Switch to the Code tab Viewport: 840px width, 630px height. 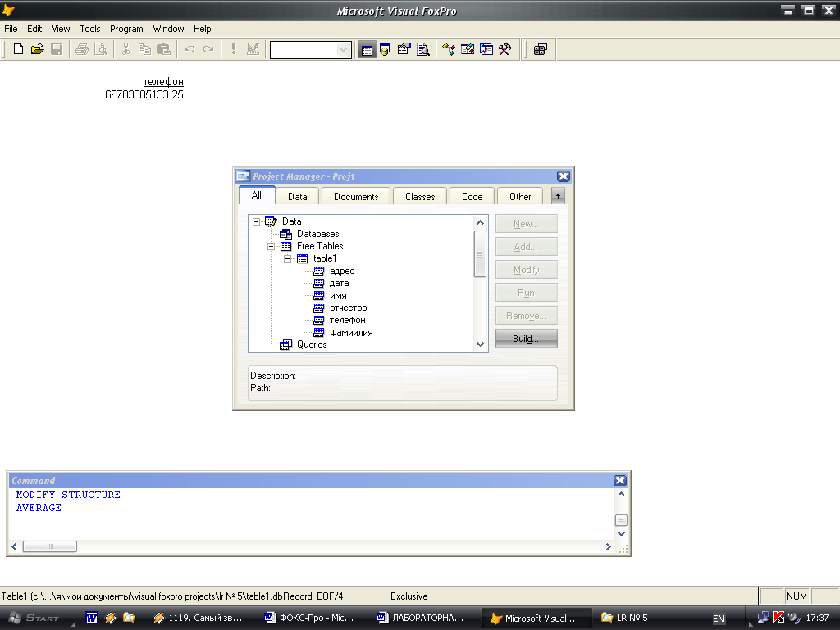(x=472, y=197)
